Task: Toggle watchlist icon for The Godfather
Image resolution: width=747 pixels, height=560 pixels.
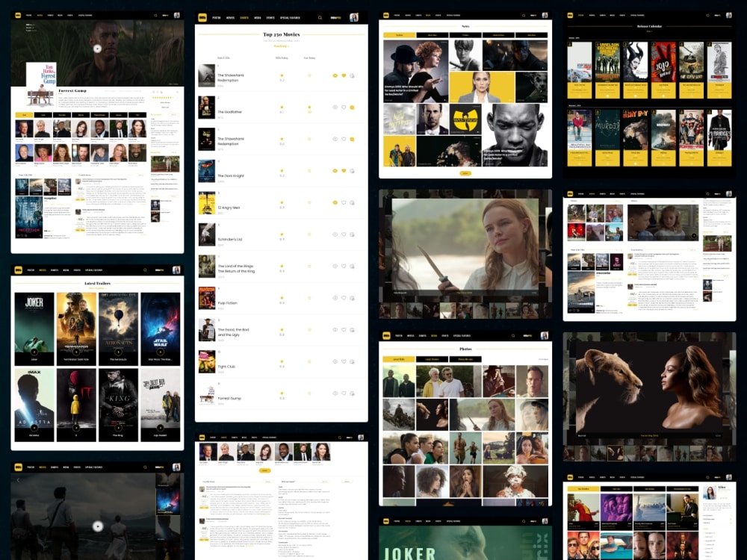Action: (x=352, y=107)
